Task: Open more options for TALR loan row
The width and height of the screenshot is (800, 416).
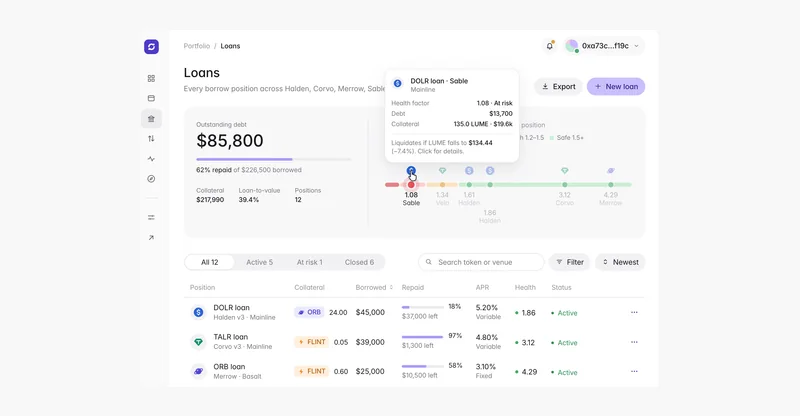Action: [x=634, y=342]
